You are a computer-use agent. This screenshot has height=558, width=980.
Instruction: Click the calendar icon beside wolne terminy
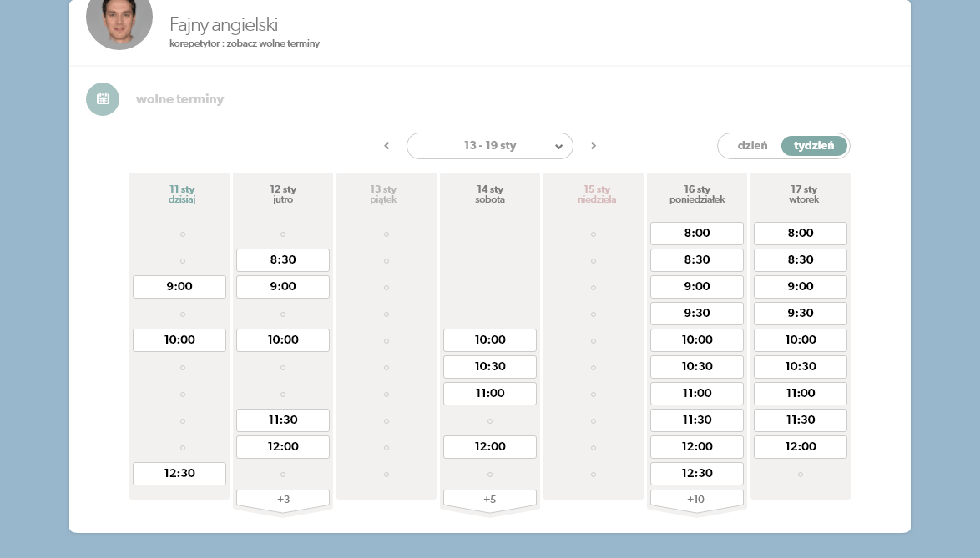click(x=103, y=99)
